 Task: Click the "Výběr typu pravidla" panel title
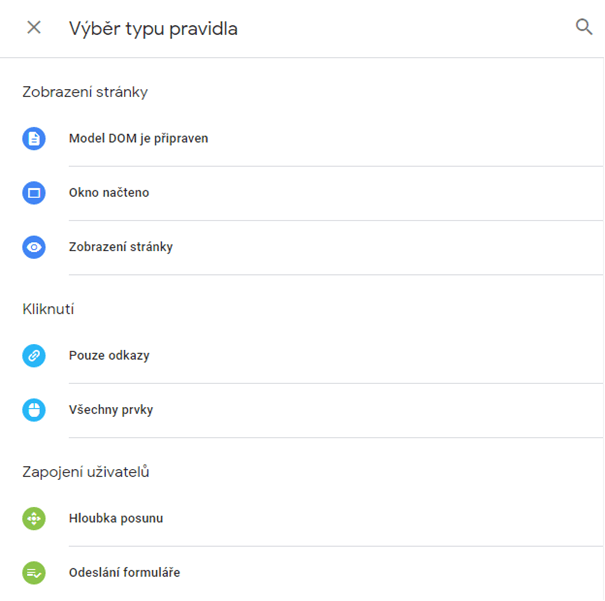(153, 28)
